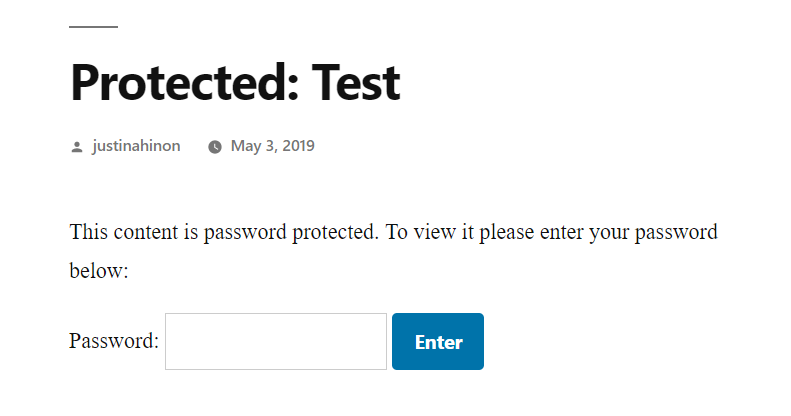
Task: Click the short divider line above the title
Action: (x=93, y=27)
